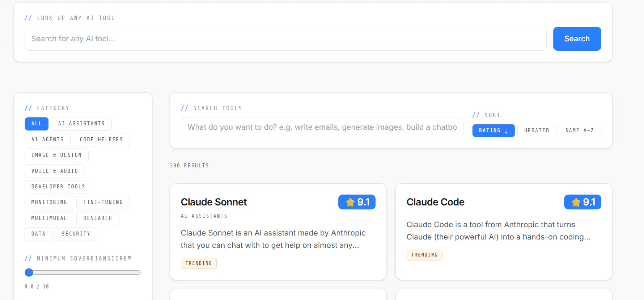Viewport: 644px width, 300px height.
Task: Click the Minimum SovereignScore slider handle
Action: coord(29,272)
